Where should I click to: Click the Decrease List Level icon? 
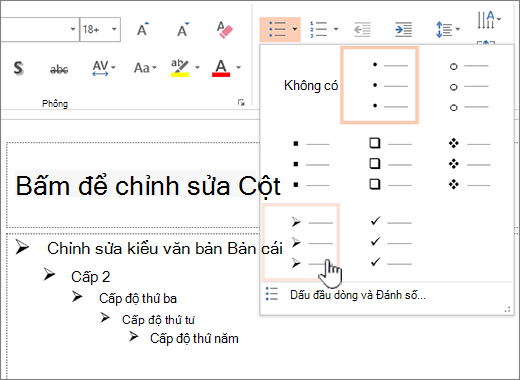click(362, 29)
